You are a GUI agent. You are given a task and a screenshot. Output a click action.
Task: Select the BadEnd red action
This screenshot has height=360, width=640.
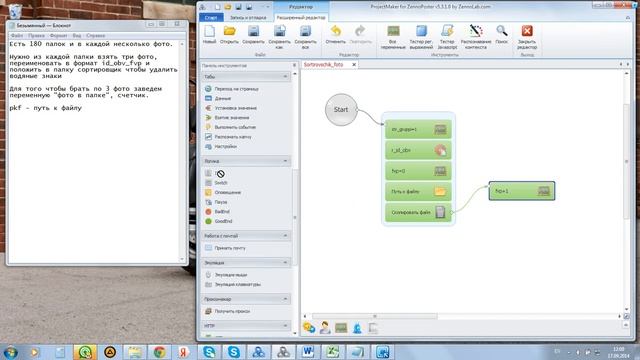(x=218, y=211)
